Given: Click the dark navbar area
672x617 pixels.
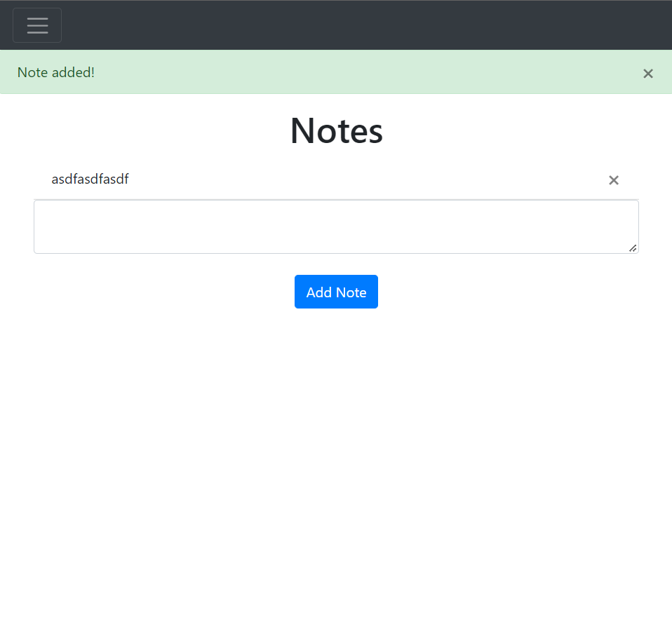Looking at the screenshot, I should tap(351, 25).
